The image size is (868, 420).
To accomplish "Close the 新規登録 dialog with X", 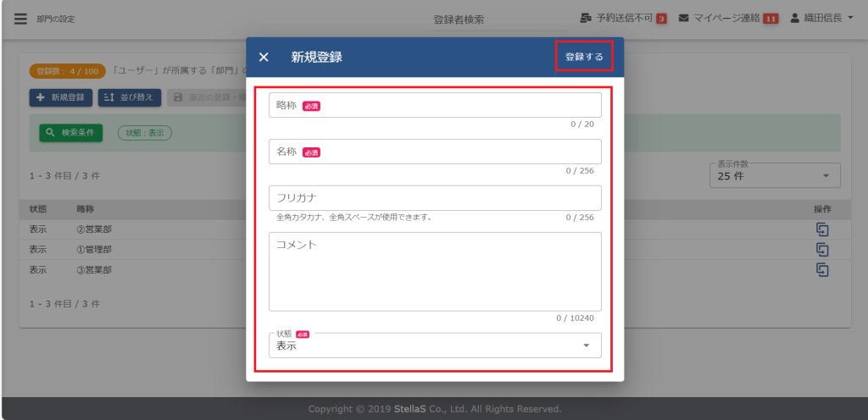I will pyautogui.click(x=264, y=58).
